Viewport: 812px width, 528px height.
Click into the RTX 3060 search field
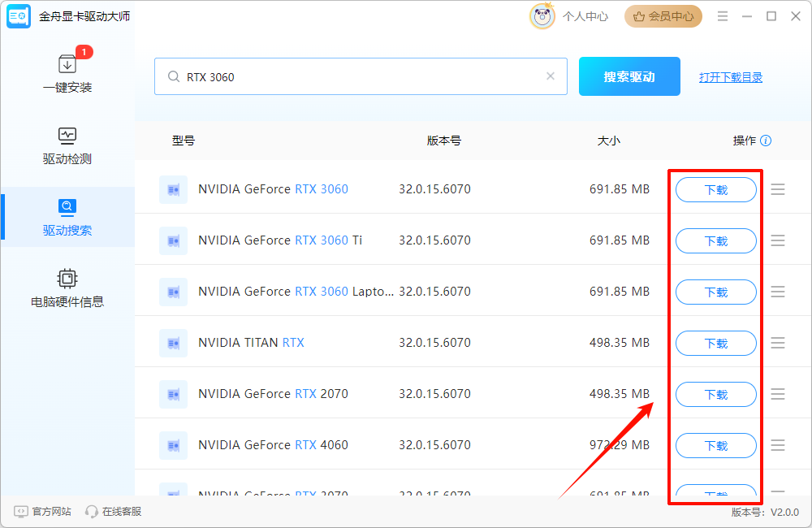click(357, 76)
